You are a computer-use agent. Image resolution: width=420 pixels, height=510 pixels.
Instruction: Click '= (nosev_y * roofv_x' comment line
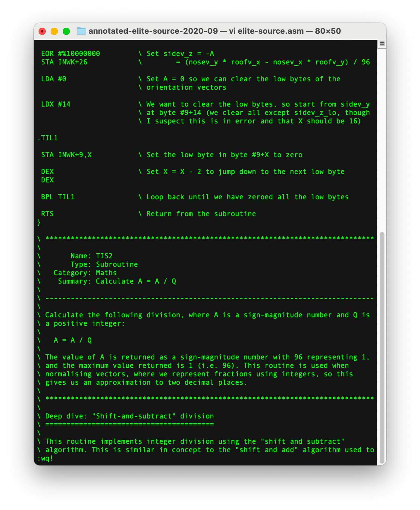[273, 62]
